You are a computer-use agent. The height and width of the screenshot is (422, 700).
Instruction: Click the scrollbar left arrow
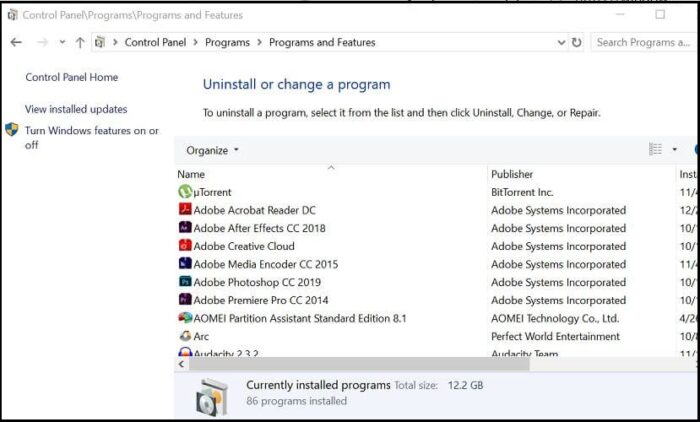(181, 364)
